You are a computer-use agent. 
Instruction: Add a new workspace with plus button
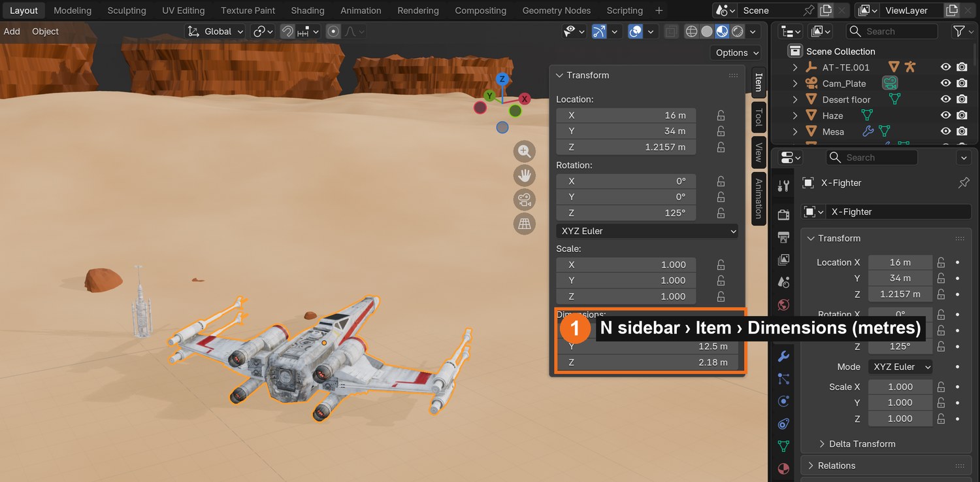point(659,10)
